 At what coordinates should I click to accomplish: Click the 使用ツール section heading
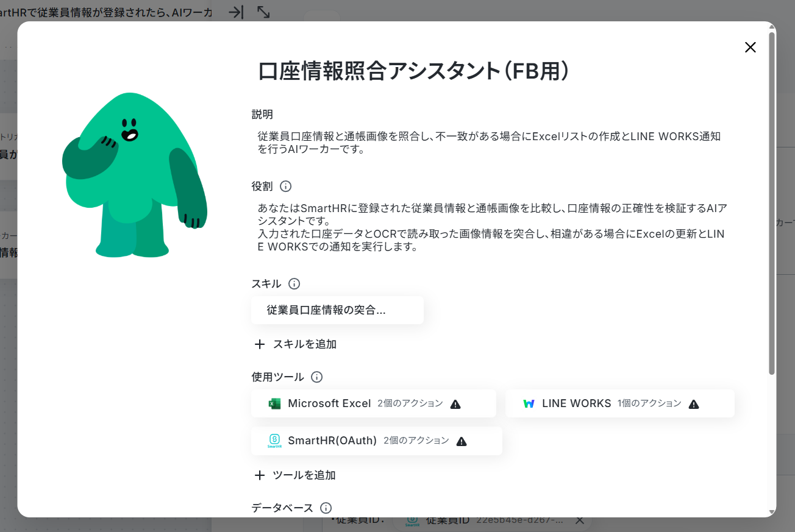tap(277, 377)
